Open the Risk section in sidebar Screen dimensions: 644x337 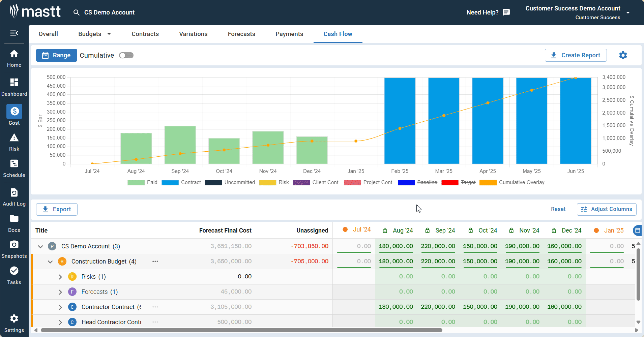point(14,142)
